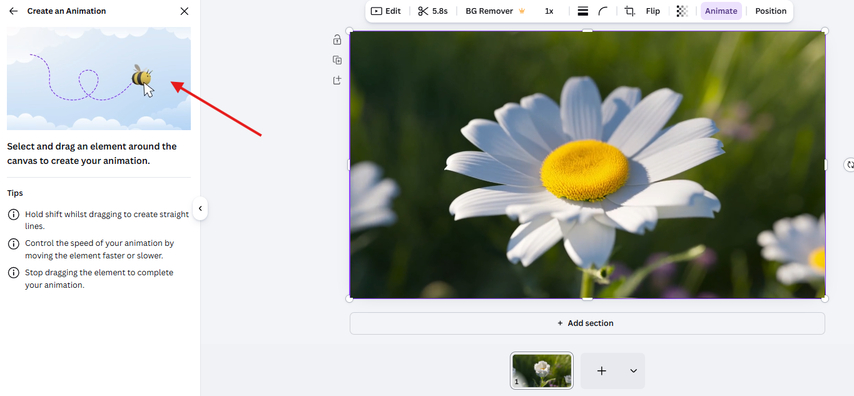Lock the page with padlock icon
Image resolution: width=854 pixels, height=396 pixels.
[x=337, y=40]
